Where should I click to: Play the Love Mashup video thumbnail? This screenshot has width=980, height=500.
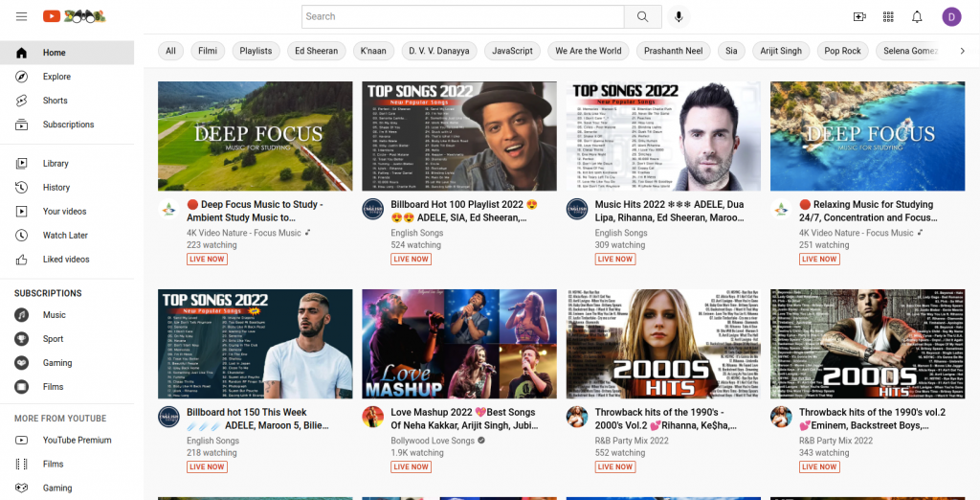pyautogui.click(x=458, y=344)
